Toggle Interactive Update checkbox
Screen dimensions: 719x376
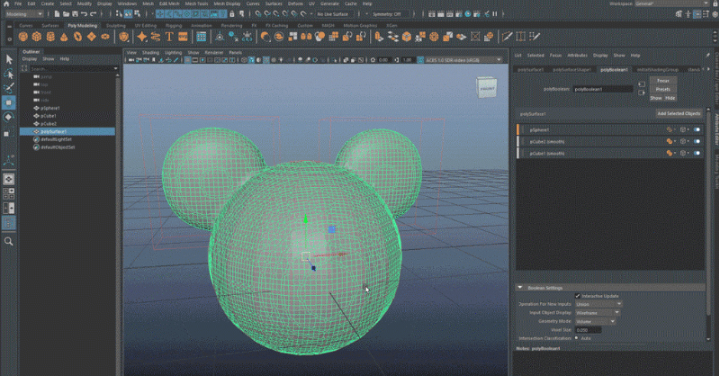tap(577, 296)
